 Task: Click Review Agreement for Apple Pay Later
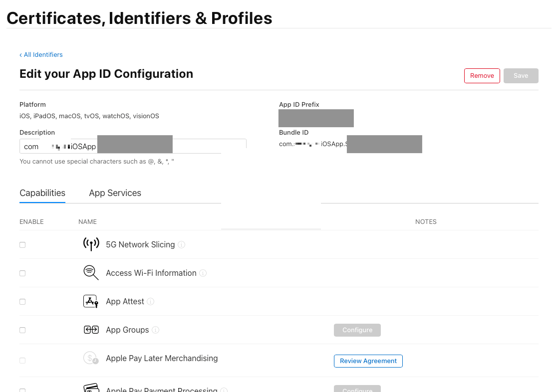[368, 361]
